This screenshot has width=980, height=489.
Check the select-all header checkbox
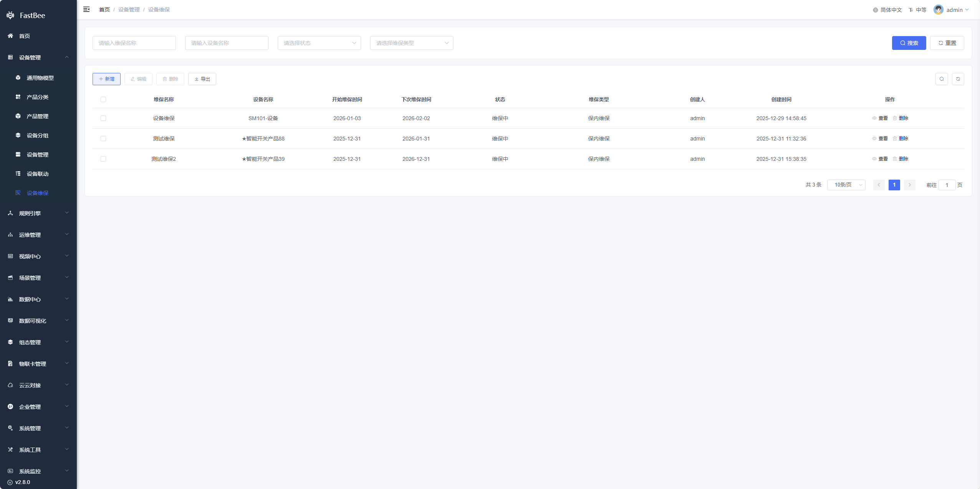click(x=103, y=99)
